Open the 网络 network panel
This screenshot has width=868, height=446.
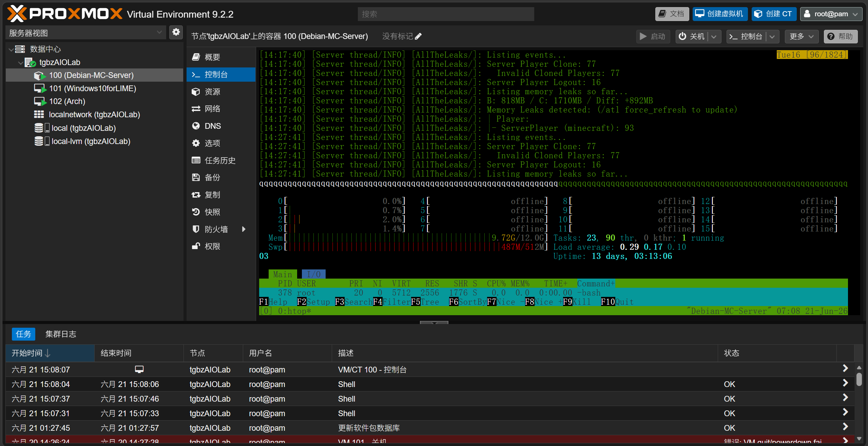pyautogui.click(x=221, y=109)
